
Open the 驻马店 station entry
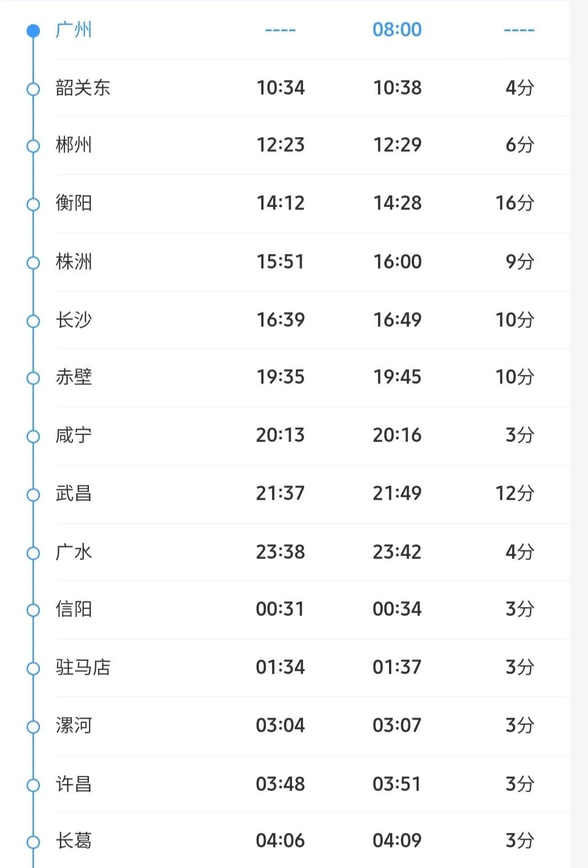tap(83, 667)
